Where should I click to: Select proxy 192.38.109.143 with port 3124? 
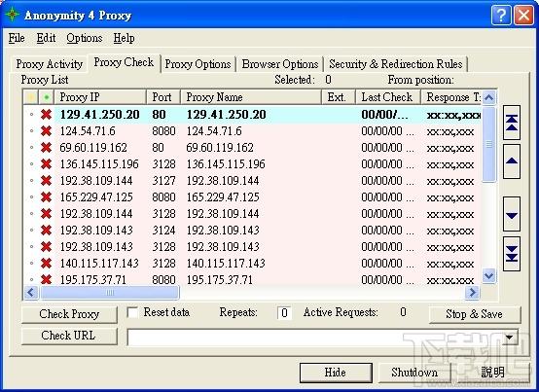pos(253,230)
